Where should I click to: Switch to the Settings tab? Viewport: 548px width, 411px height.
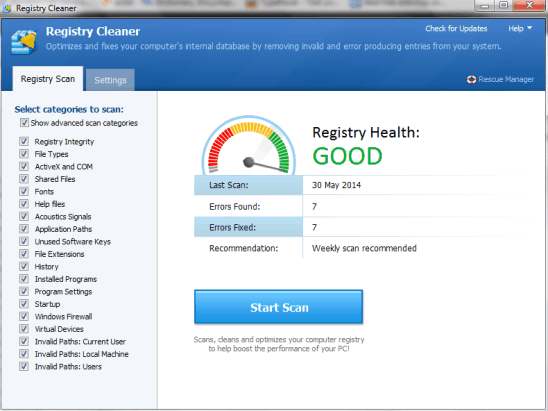(x=110, y=80)
